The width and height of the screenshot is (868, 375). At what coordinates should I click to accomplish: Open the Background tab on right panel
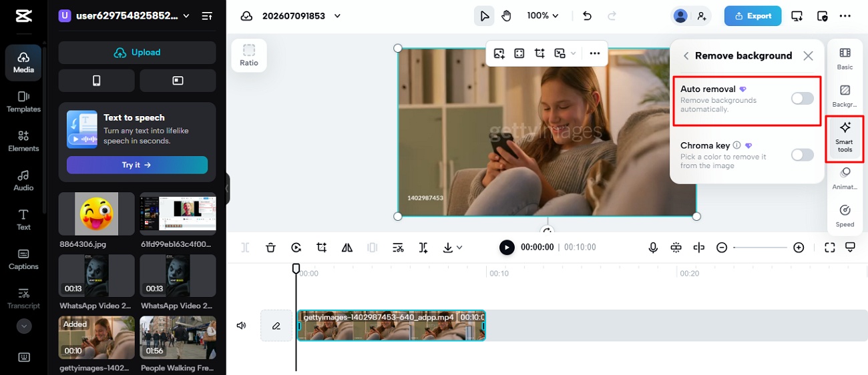click(845, 96)
